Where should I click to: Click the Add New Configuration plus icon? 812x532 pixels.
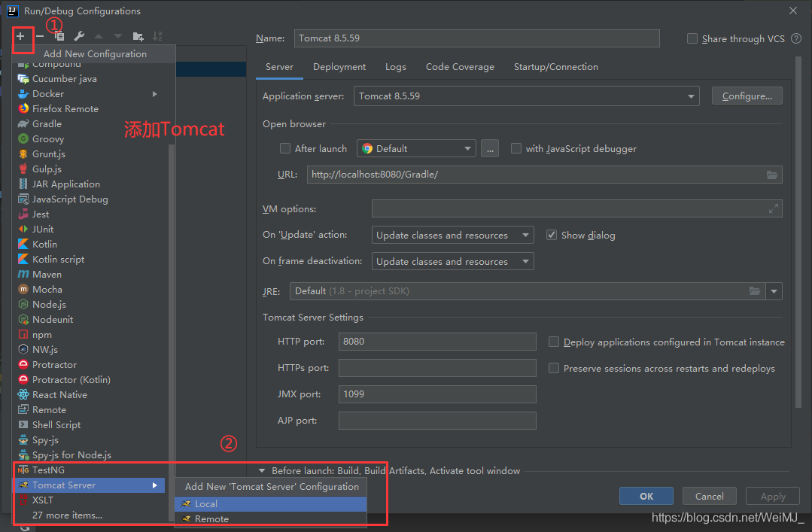pos(20,36)
